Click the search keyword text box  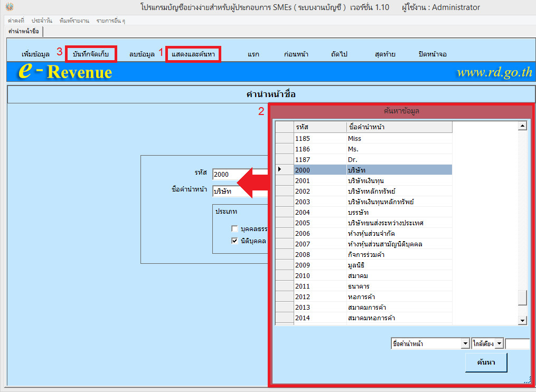click(x=517, y=343)
